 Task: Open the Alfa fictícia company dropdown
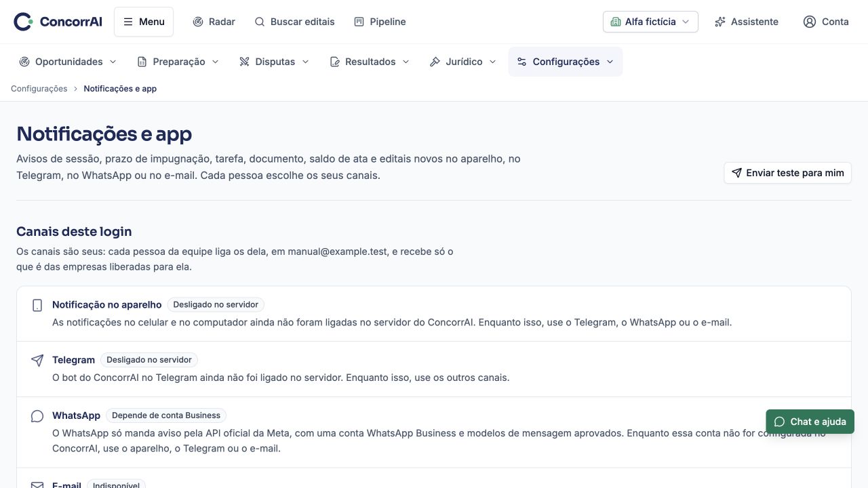tap(650, 22)
